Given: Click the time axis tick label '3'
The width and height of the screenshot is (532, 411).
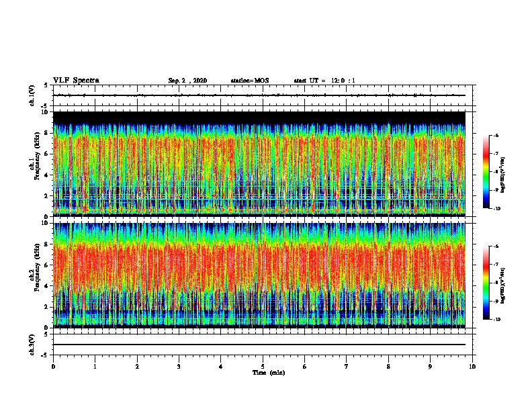Looking at the screenshot, I should [179, 367].
